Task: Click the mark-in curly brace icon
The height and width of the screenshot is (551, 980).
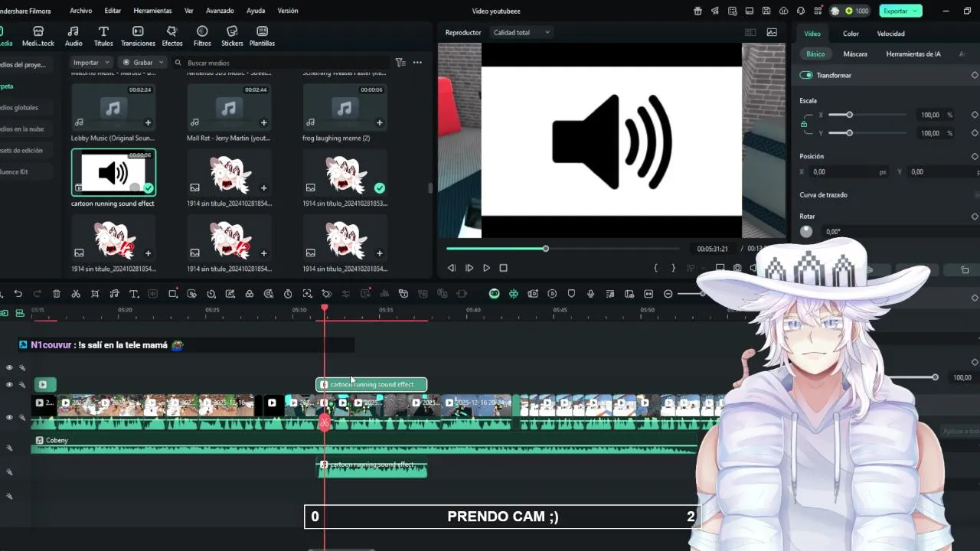Action: (x=655, y=268)
